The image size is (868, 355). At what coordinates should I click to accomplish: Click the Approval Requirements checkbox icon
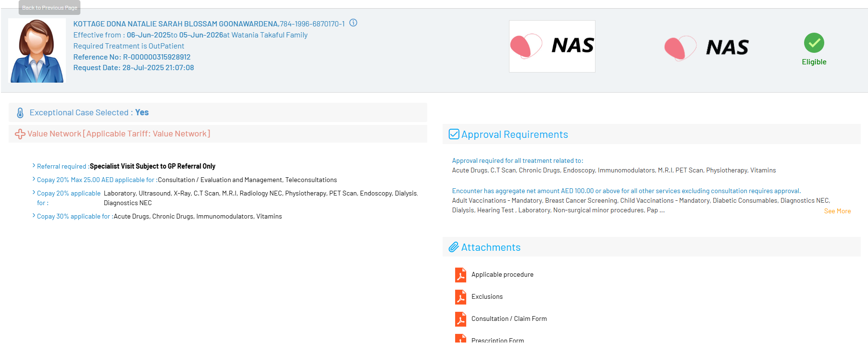coord(454,135)
